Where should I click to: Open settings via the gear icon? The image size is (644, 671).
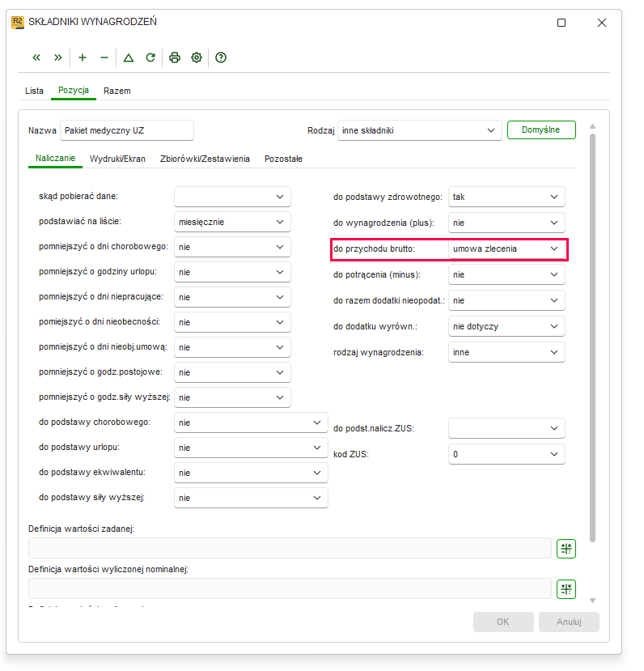click(x=197, y=57)
